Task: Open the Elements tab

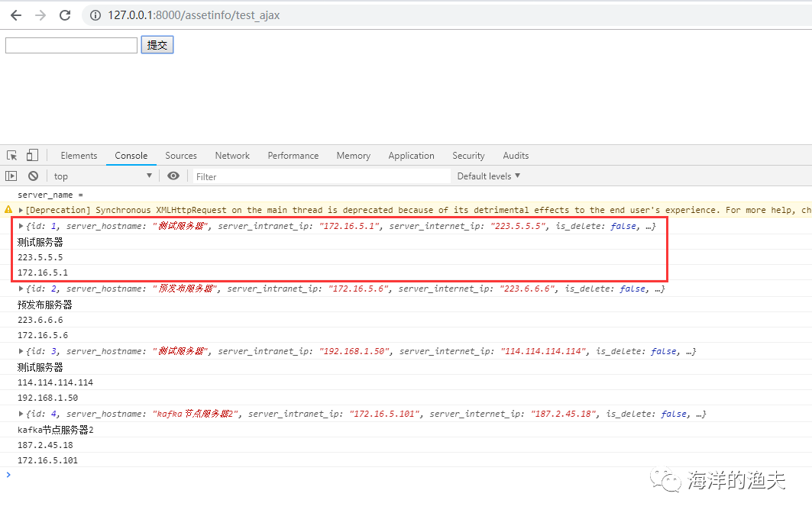Action: click(79, 156)
